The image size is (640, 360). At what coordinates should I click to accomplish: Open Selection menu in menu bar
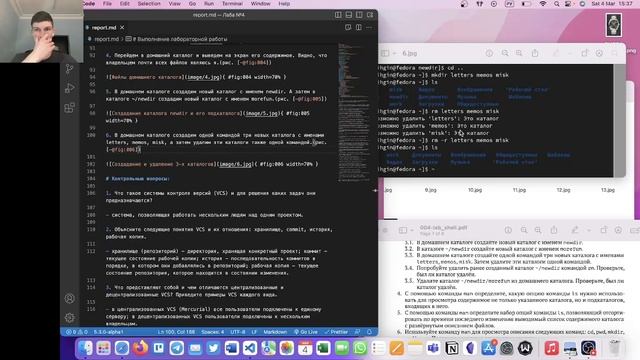(x=149, y=4)
